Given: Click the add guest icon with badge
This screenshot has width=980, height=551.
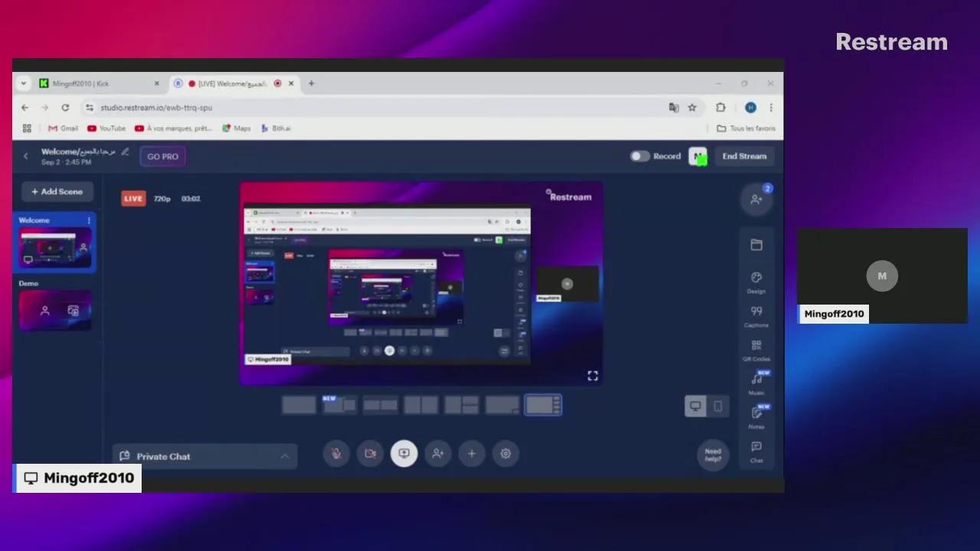Looking at the screenshot, I should [x=756, y=199].
